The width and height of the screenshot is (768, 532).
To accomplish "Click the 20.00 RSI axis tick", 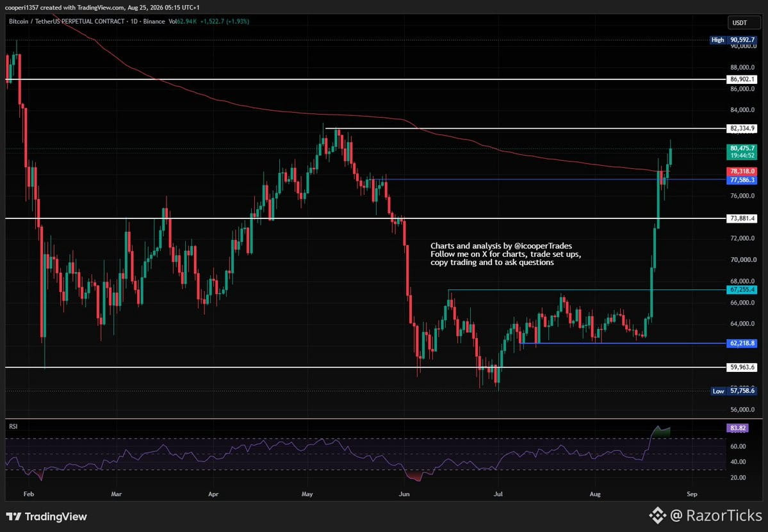I will [738, 478].
